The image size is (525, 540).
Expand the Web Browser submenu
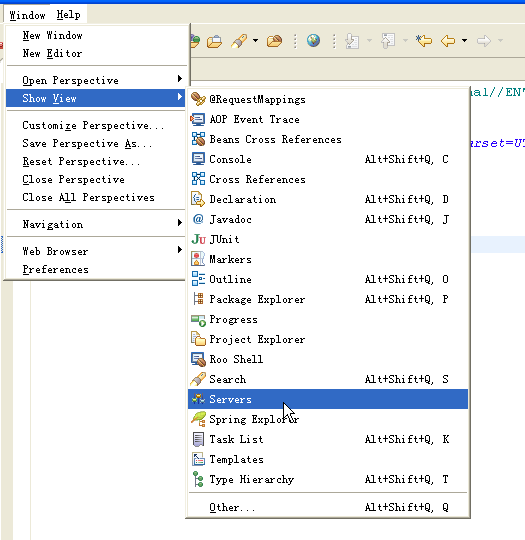(x=96, y=251)
